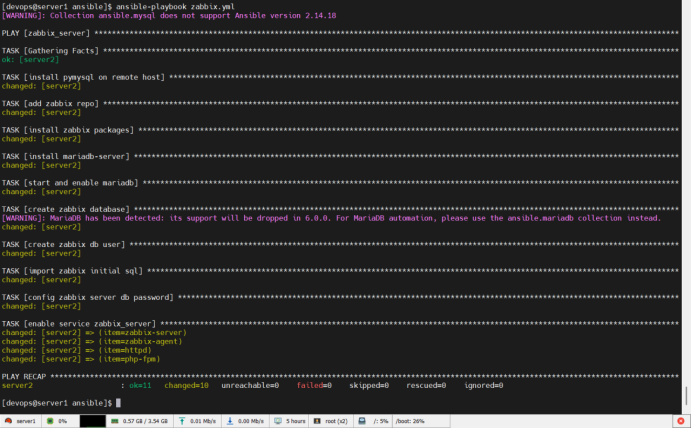
Task: Click the CPU usage chip icon
Action: tap(50, 421)
